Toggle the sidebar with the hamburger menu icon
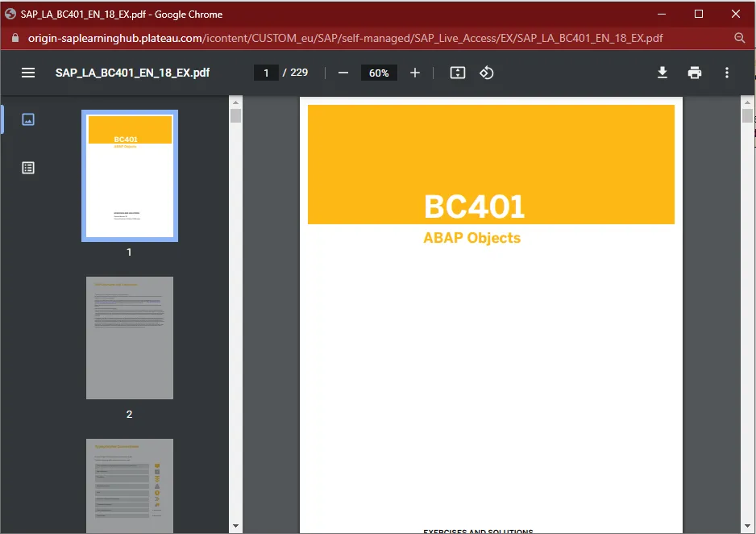The height and width of the screenshot is (534, 756). click(x=28, y=73)
